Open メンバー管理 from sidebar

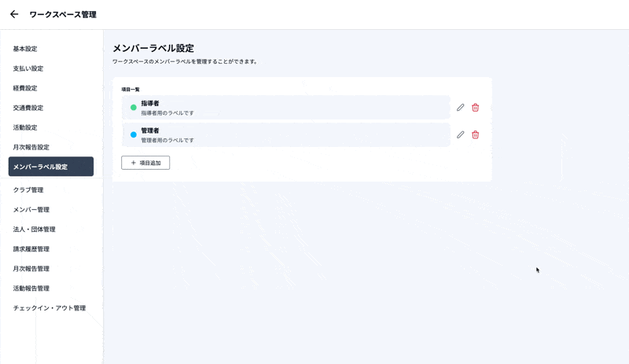(x=31, y=210)
